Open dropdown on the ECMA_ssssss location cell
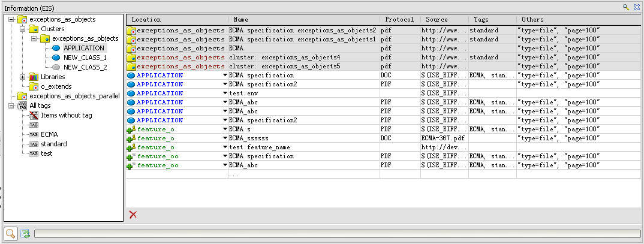Screen dimensions: 644x244 pos(225,138)
